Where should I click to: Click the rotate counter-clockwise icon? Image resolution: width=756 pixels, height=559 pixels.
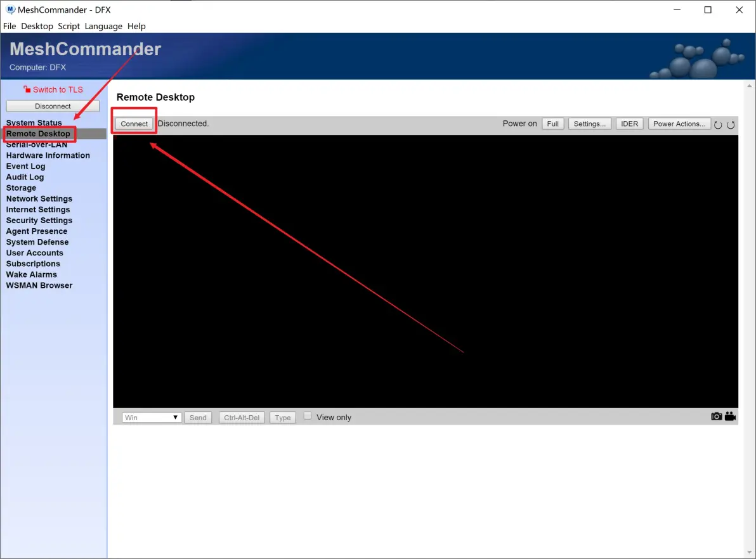(718, 125)
